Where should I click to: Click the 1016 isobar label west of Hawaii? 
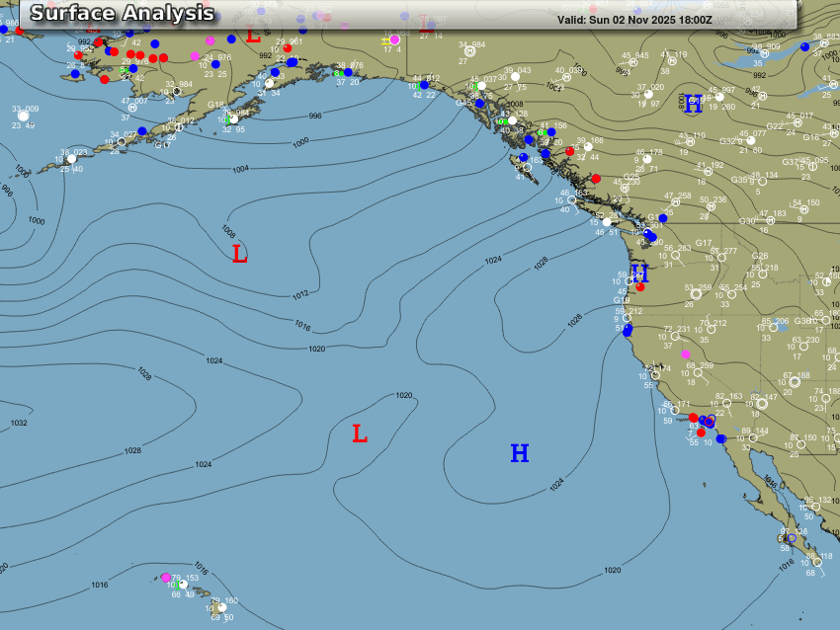[x=100, y=585]
